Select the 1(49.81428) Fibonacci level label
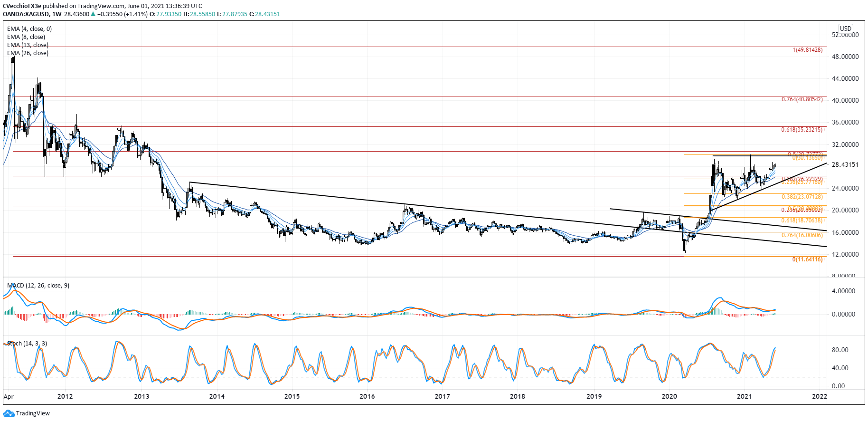868x422 pixels. pyautogui.click(x=807, y=50)
